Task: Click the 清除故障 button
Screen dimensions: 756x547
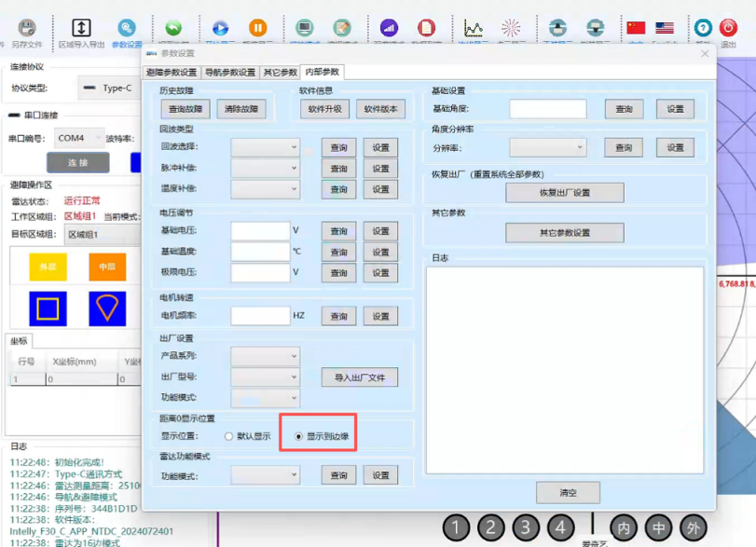Action: [x=241, y=109]
